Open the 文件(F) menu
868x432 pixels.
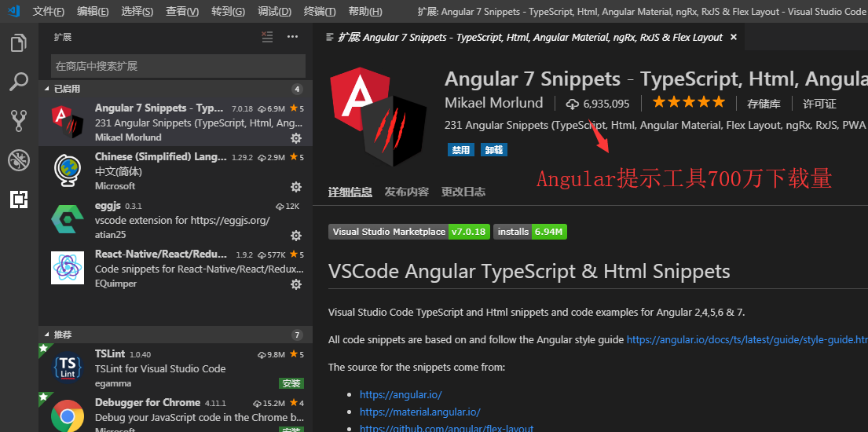[x=49, y=11]
